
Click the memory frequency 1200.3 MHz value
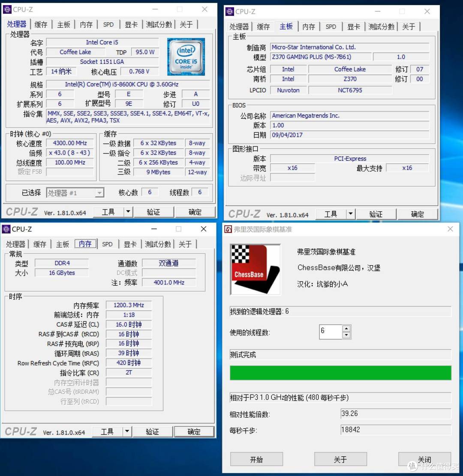click(x=129, y=305)
